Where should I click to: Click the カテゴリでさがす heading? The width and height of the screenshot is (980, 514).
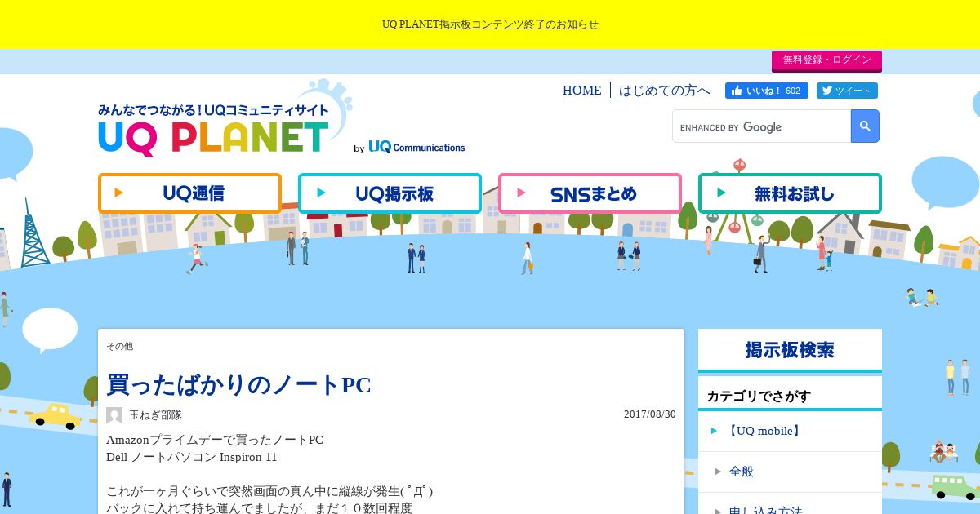point(759,397)
